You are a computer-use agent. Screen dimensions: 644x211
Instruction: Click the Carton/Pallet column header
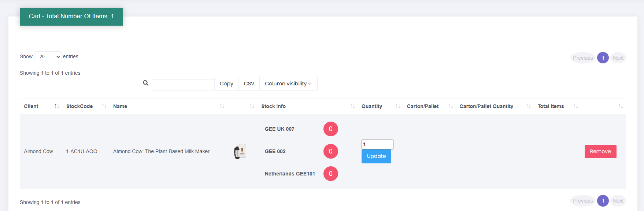[x=423, y=106]
